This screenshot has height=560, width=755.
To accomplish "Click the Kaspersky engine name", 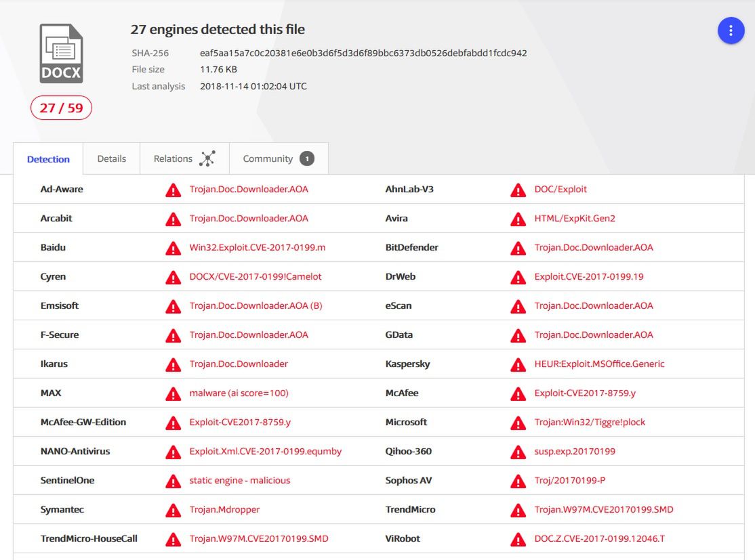I will [x=408, y=364].
